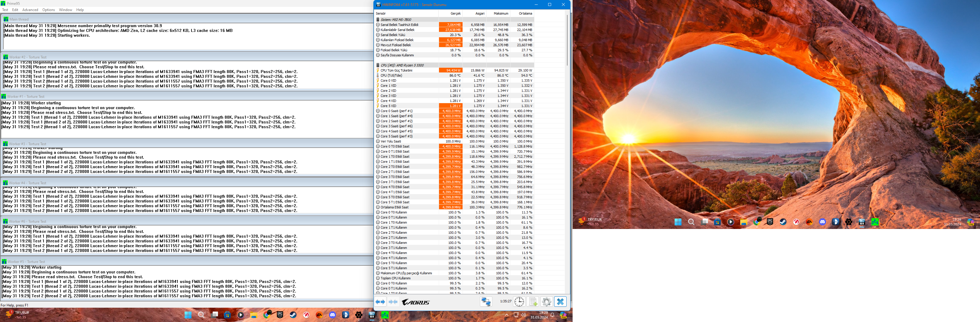The height and width of the screenshot is (322, 980).
Task: Open Copilot preview icon on the wallpaper display taskbar
Action: click(970, 222)
